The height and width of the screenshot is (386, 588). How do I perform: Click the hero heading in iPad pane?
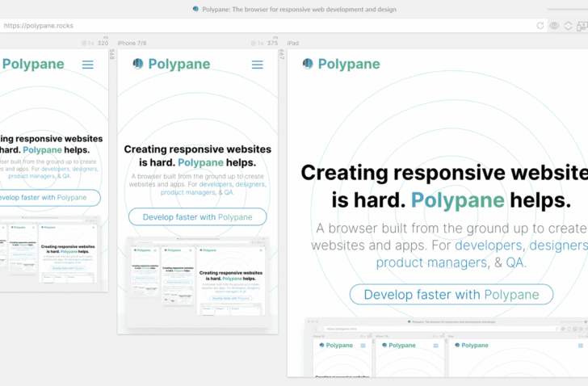444,187
